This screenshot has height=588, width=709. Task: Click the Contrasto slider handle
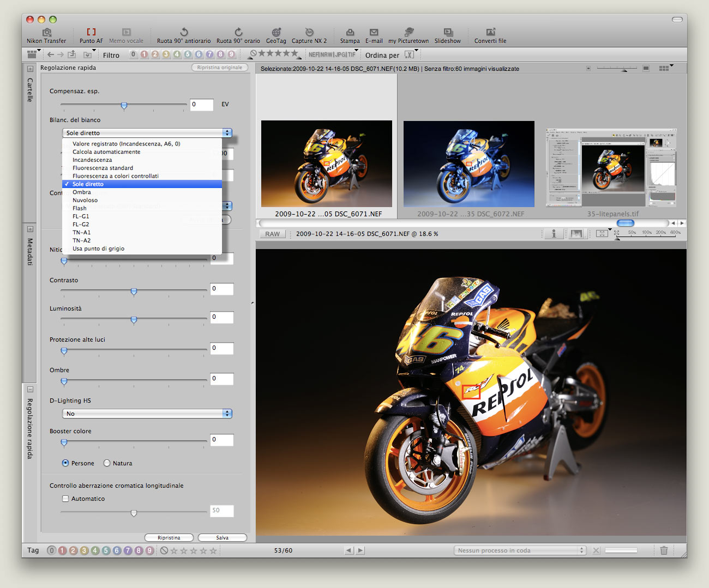tap(134, 292)
